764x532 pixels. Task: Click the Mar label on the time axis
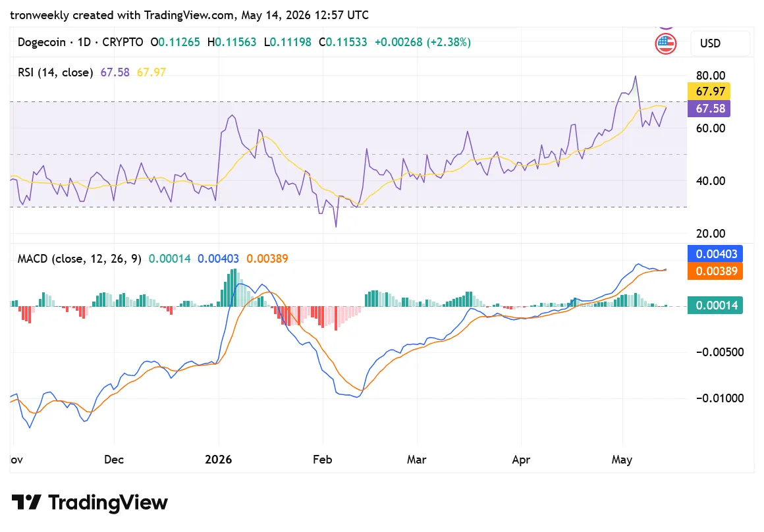pos(417,460)
